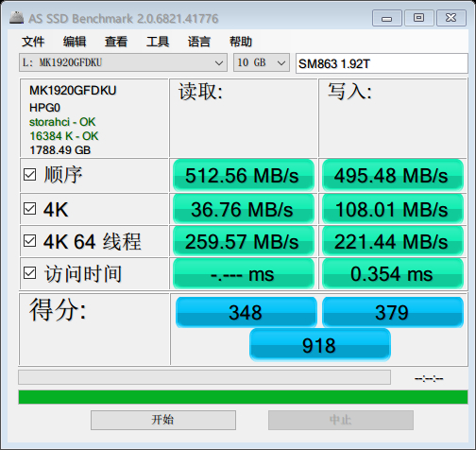This screenshot has height=450, width=476.
Task: Maximize the benchmark window
Action: coord(418,18)
